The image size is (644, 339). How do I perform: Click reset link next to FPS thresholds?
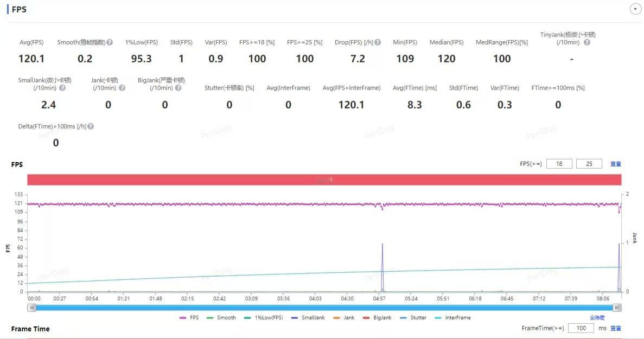[616, 164]
